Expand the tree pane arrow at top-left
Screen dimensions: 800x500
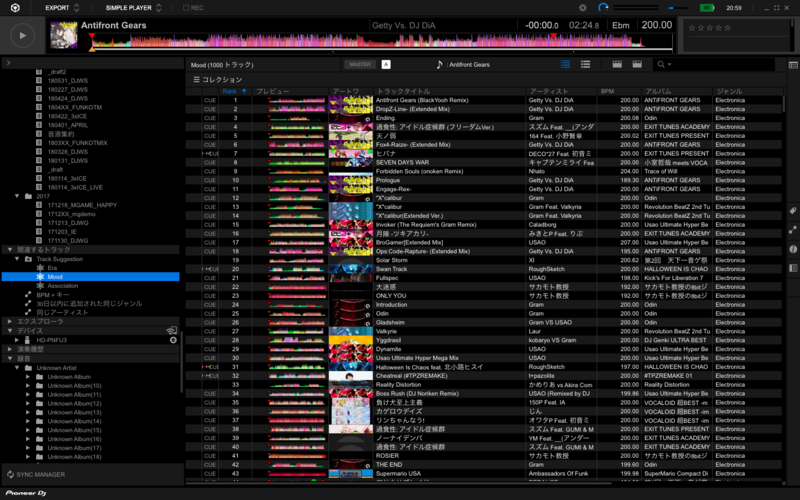pos(8,63)
